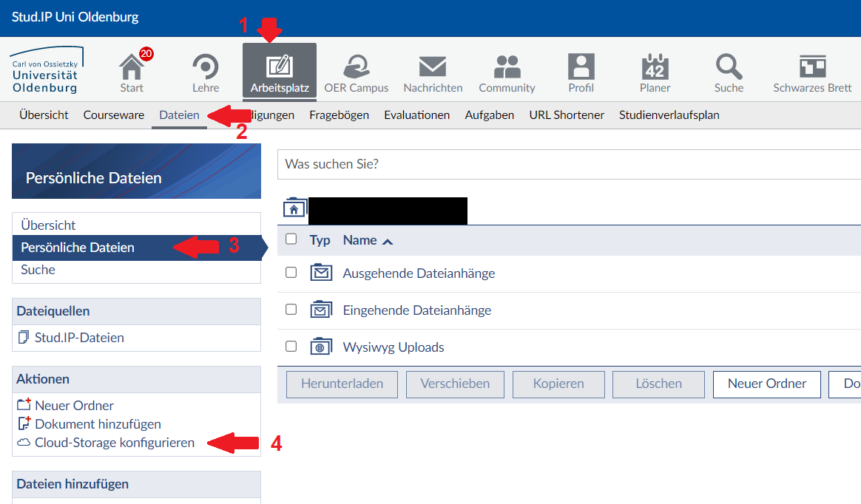The width and height of the screenshot is (861, 504).
Task: Open the Start house icon
Action: pyautogui.click(x=132, y=68)
